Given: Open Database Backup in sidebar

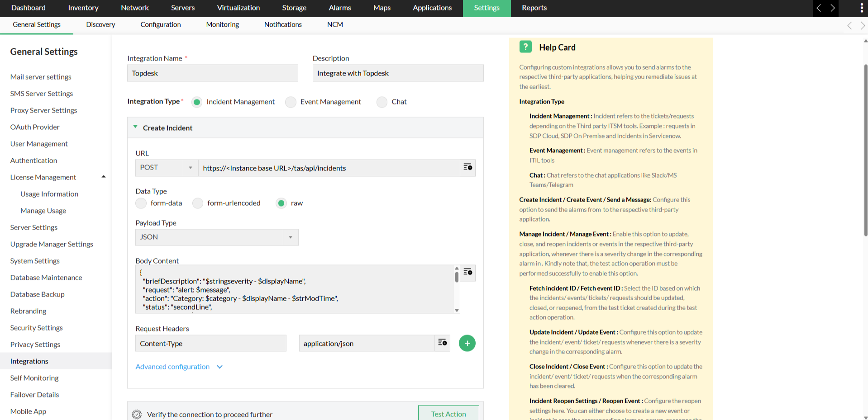Looking at the screenshot, I should tap(37, 294).
